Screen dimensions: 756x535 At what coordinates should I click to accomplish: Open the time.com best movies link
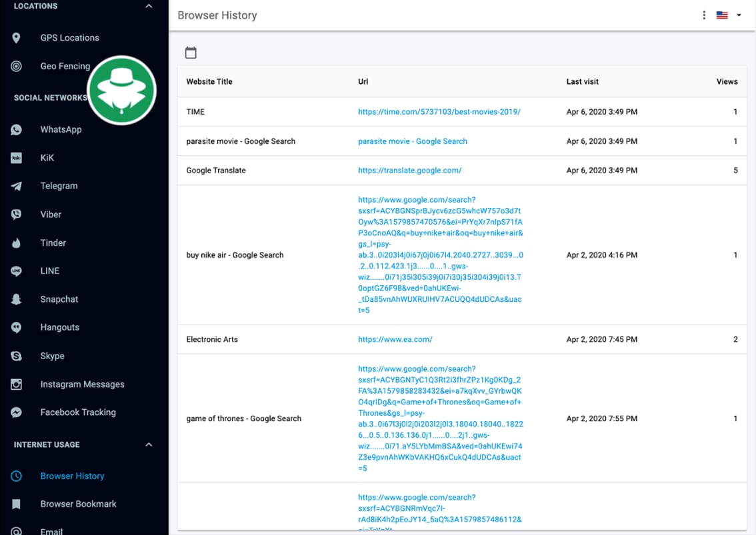point(439,112)
